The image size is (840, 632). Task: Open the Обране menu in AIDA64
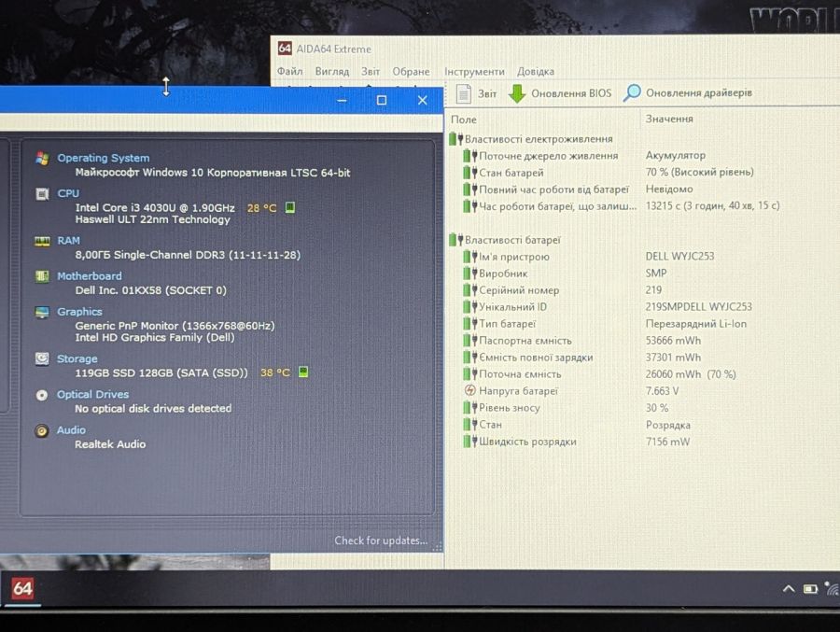coord(411,71)
